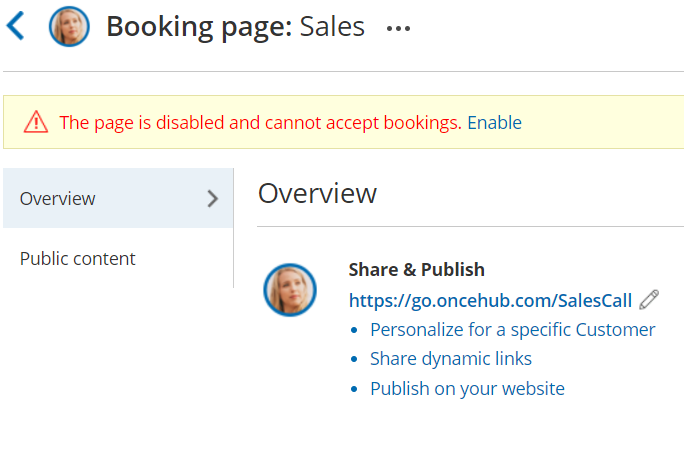
Task: Open the go.oncehub.com/SalesCall link
Action: 490,300
